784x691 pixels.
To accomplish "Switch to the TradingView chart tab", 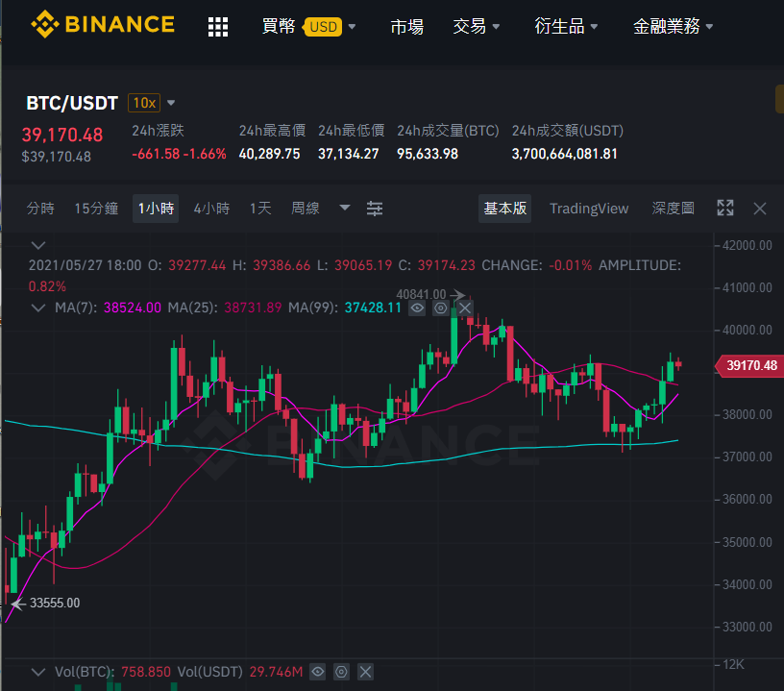I will pyautogui.click(x=589, y=209).
